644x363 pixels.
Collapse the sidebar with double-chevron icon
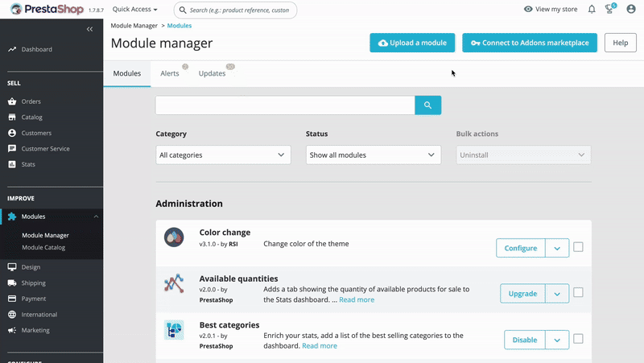[x=89, y=29]
